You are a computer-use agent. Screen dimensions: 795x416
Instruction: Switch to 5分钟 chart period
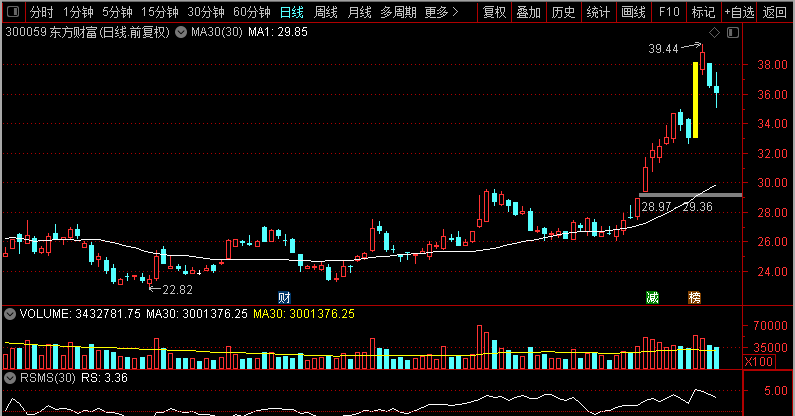point(117,12)
